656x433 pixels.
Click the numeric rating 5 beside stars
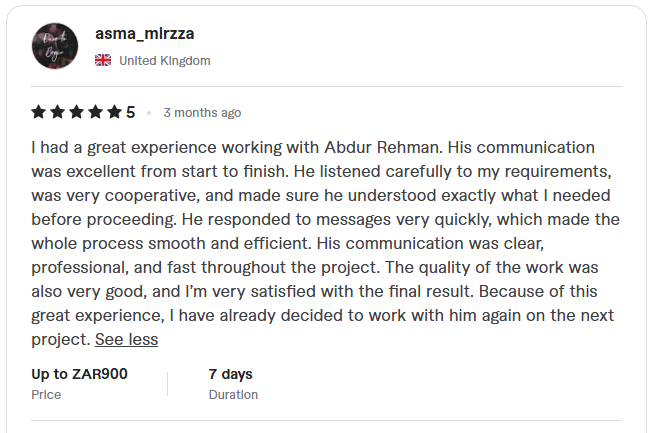(131, 112)
